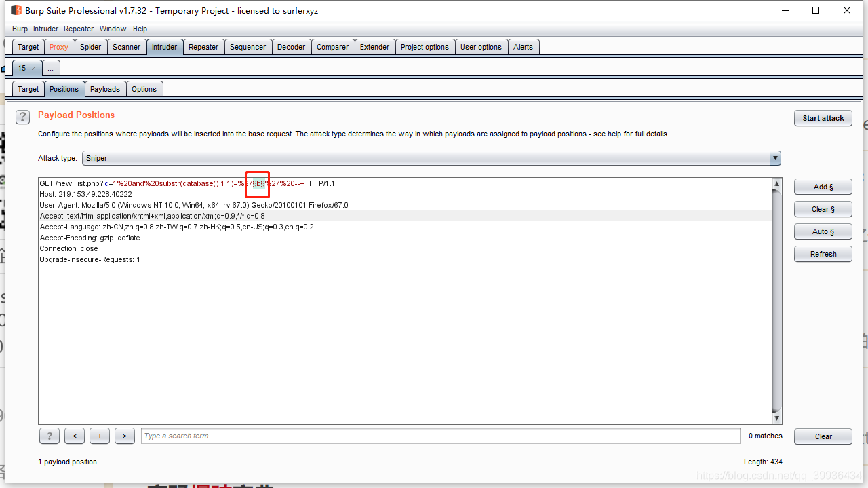This screenshot has width=868, height=488.
Task: Click the Accept-Language header line
Action: 176,227
